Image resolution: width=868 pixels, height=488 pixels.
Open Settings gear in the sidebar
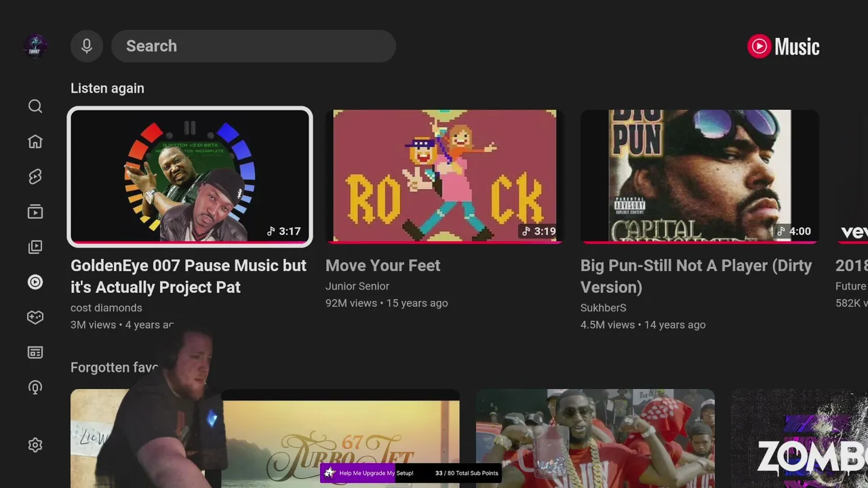tap(35, 445)
